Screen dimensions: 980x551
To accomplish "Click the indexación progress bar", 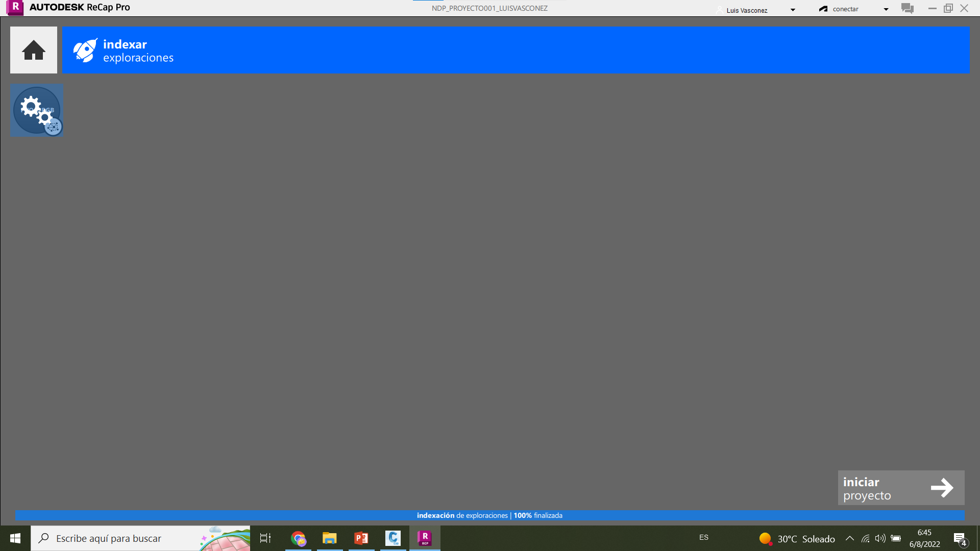I will (x=489, y=515).
